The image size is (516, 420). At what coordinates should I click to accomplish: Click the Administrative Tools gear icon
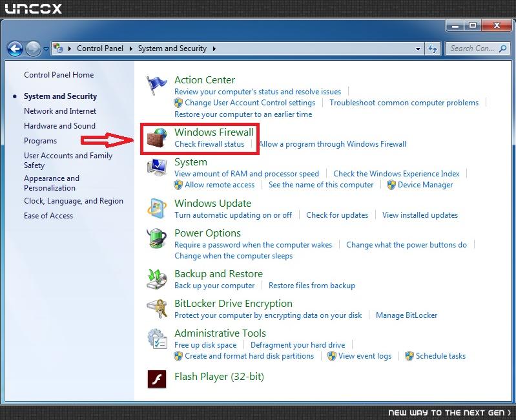(157, 339)
